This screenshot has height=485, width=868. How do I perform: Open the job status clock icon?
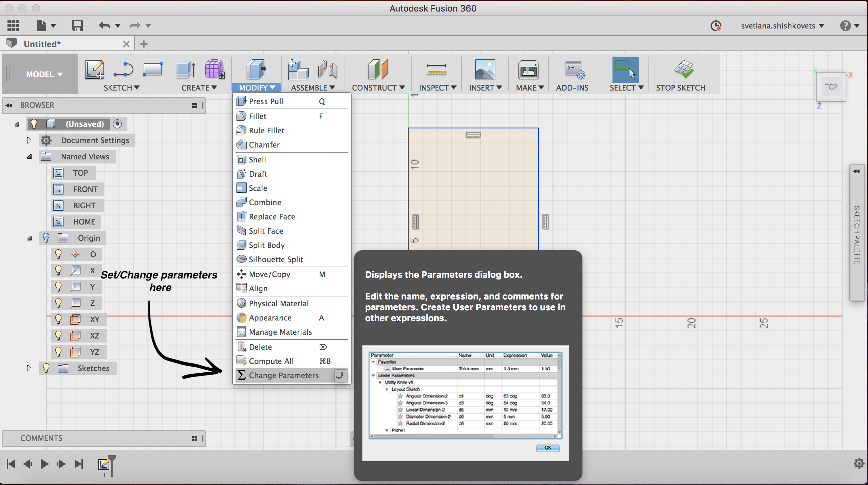pyautogui.click(x=716, y=26)
